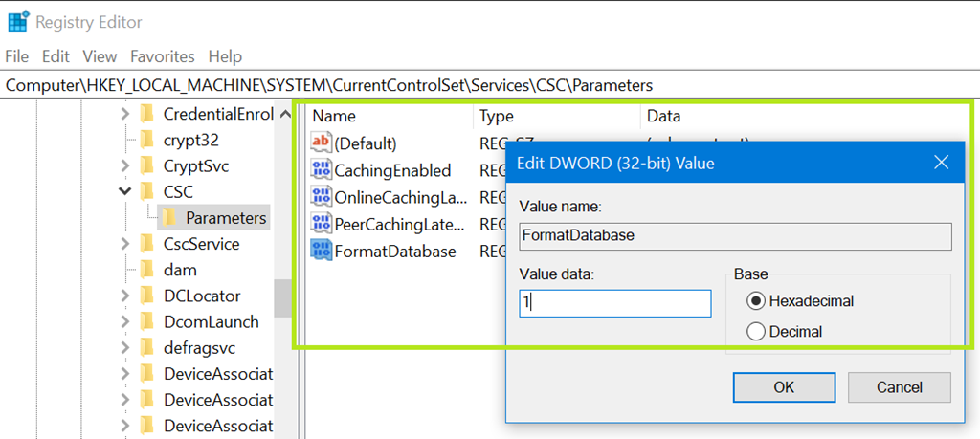Select the Decimal base radio button
Viewport: 980px width, 439px height.
(755, 332)
